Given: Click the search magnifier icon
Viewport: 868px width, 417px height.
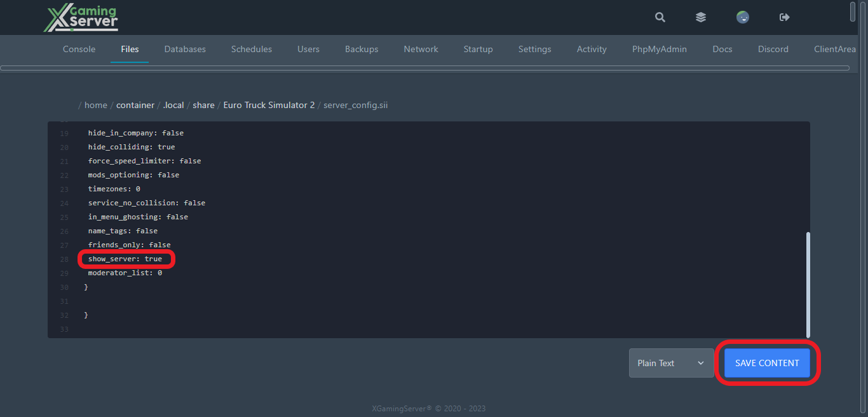Looking at the screenshot, I should pos(660,17).
